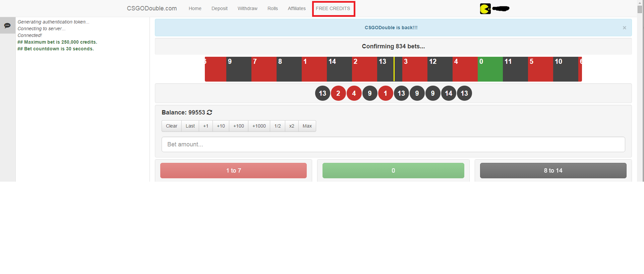Open the Deposit page
Image resolution: width=644 pixels, height=274 pixels.
point(220,8)
